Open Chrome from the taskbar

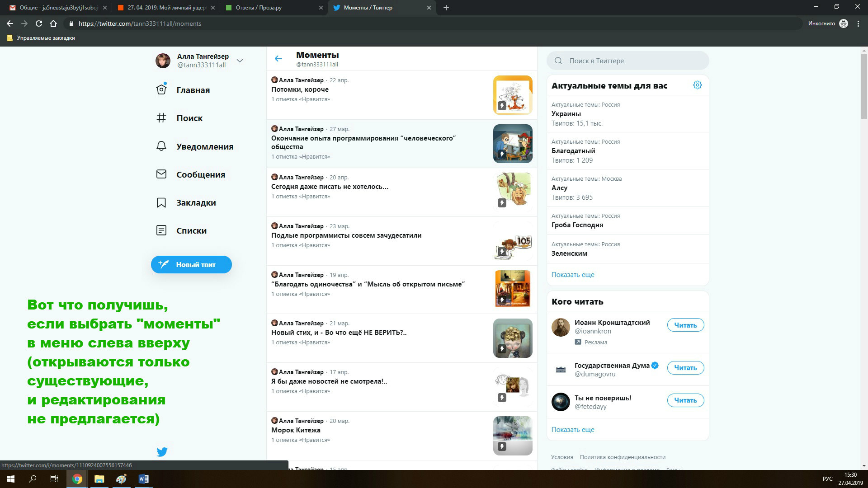[x=77, y=479]
